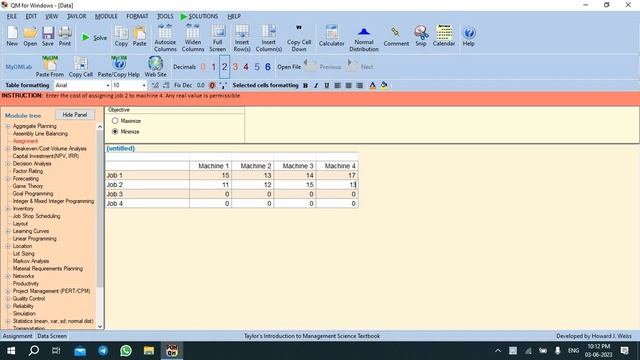Add a Comment using toolbar icon
This screenshot has width=640, height=360.
[x=396, y=36]
